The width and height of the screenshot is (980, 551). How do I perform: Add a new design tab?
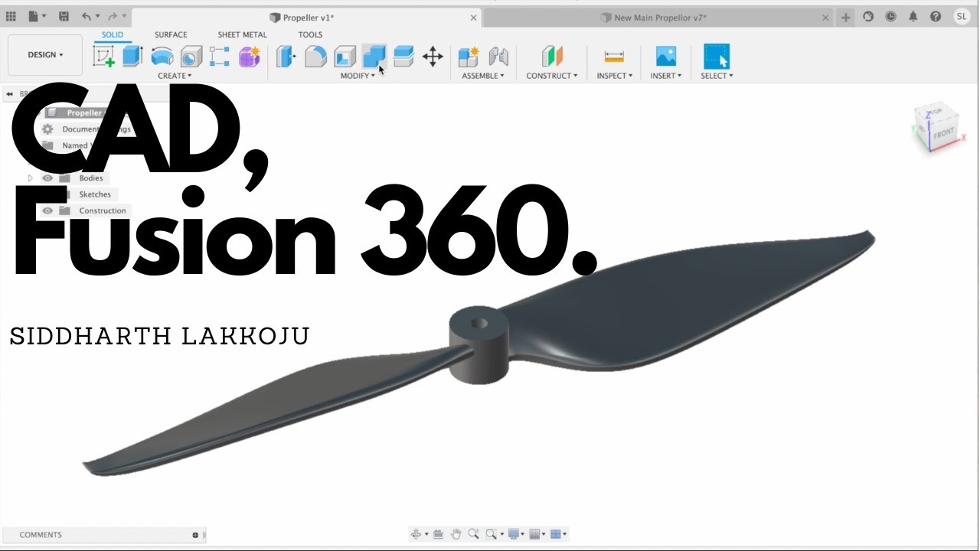(x=845, y=17)
